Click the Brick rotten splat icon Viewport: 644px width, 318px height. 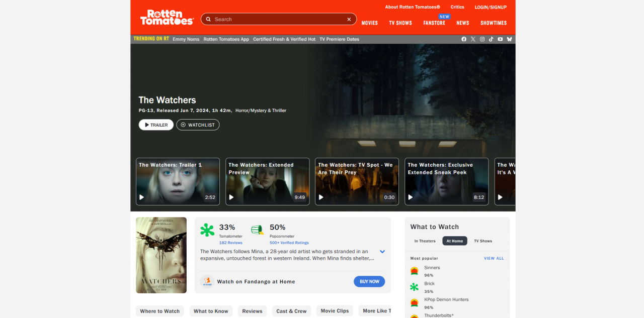coord(414,287)
